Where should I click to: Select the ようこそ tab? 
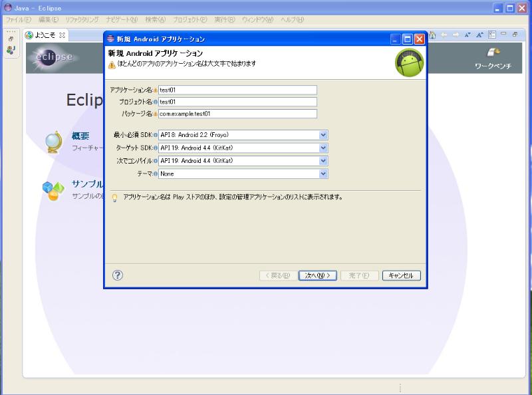[x=45, y=35]
